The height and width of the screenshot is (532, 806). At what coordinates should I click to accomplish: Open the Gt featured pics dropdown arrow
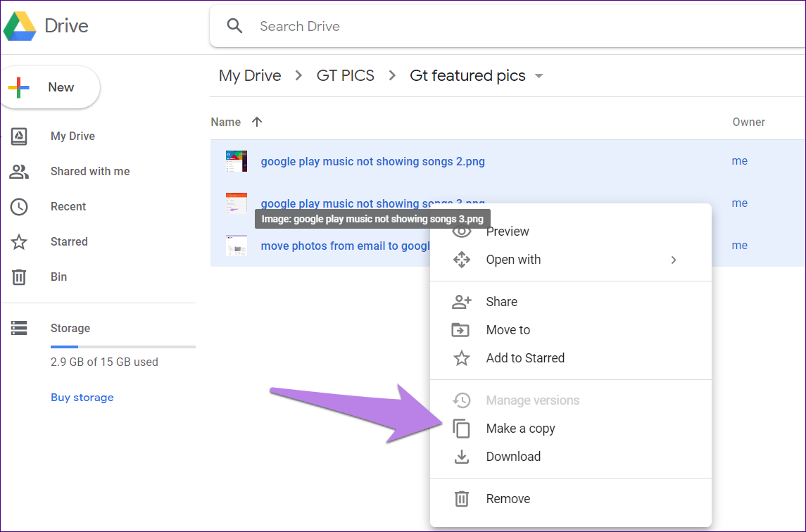point(539,75)
